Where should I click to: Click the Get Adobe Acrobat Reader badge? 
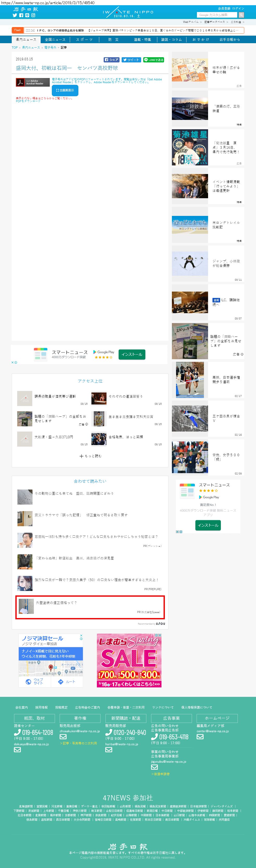(x=33, y=82)
